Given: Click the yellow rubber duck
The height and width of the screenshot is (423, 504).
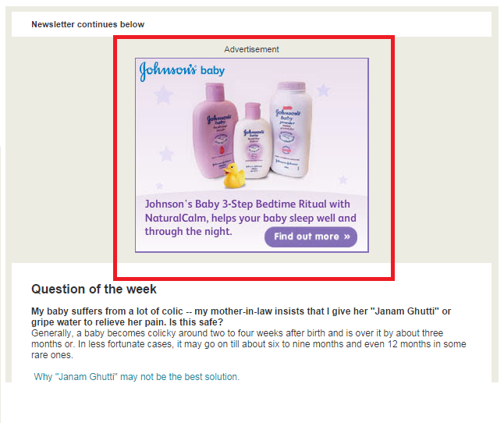Looking at the screenshot, I should [x=234, y=176].
